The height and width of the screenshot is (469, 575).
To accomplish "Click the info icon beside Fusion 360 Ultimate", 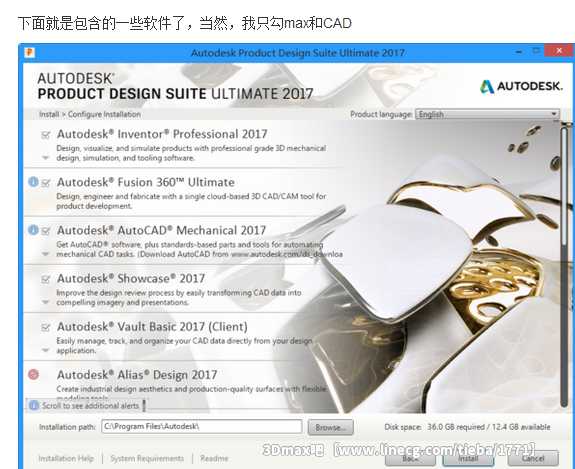I will [x=33, y=182].
